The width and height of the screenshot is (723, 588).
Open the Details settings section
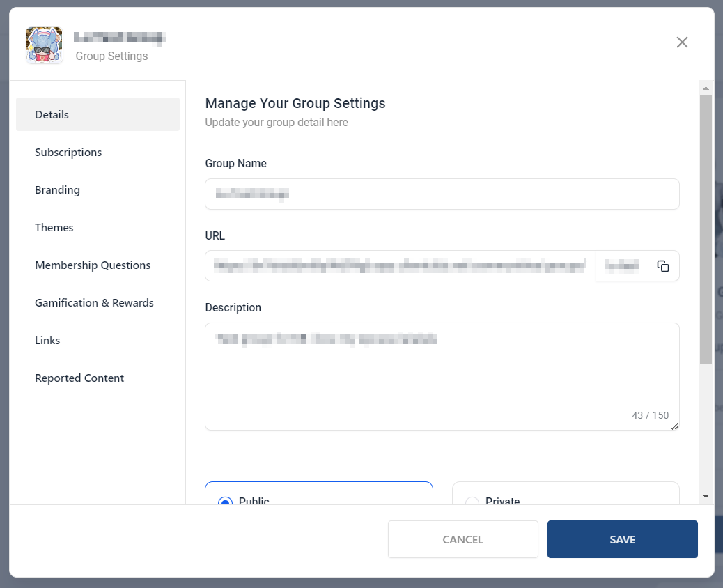pyautogui.click(x=98, y=114)
